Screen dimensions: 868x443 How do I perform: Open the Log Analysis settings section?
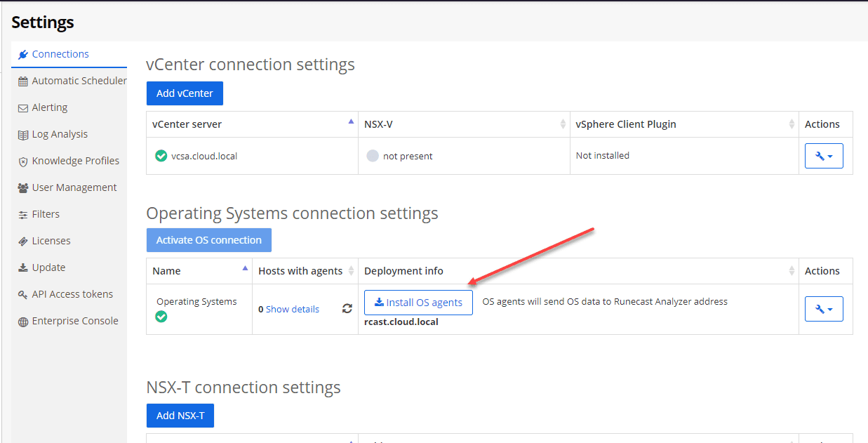point(60,134)
